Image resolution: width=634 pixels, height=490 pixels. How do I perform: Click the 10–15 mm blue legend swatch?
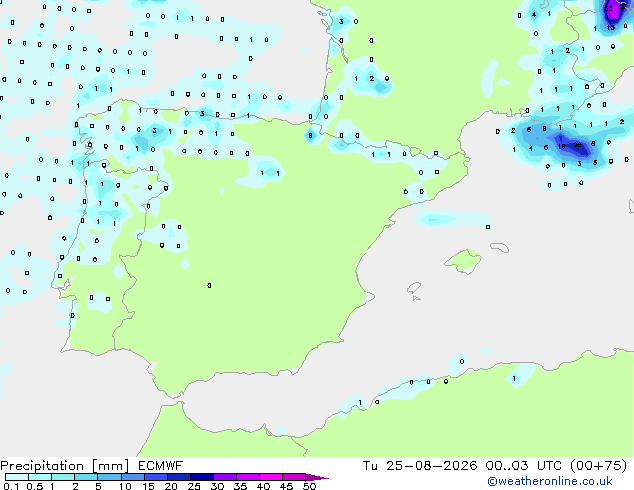(x=133, y=477)
